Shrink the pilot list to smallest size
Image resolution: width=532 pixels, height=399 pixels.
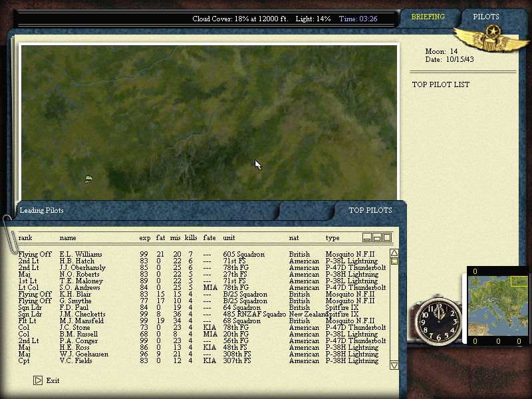[x=367, y=237]
